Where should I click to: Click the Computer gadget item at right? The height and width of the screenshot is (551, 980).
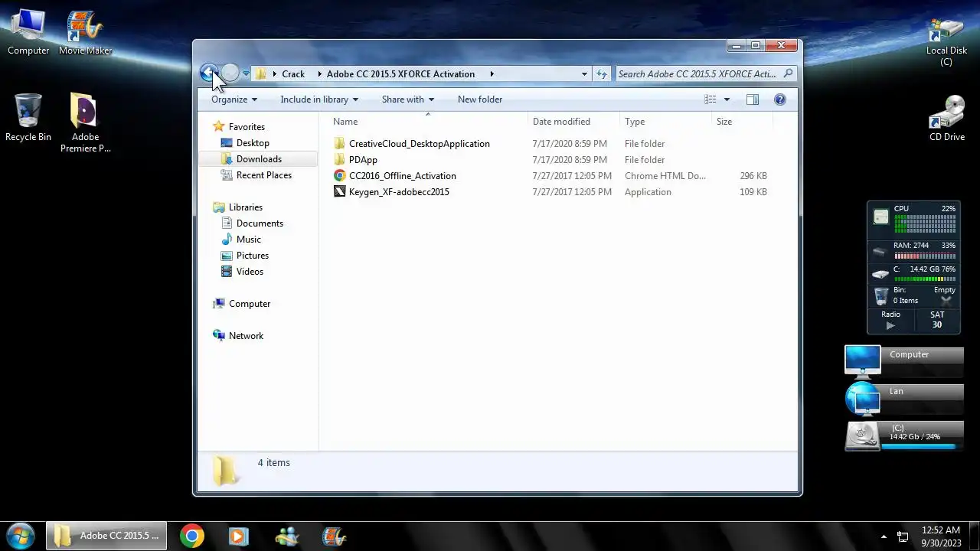[903, 361]
